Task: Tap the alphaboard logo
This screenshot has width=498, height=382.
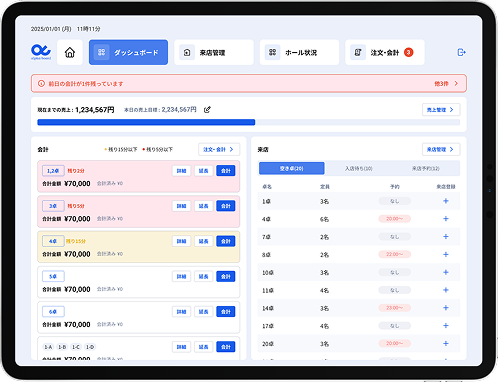Action: (x=41, y=52)
